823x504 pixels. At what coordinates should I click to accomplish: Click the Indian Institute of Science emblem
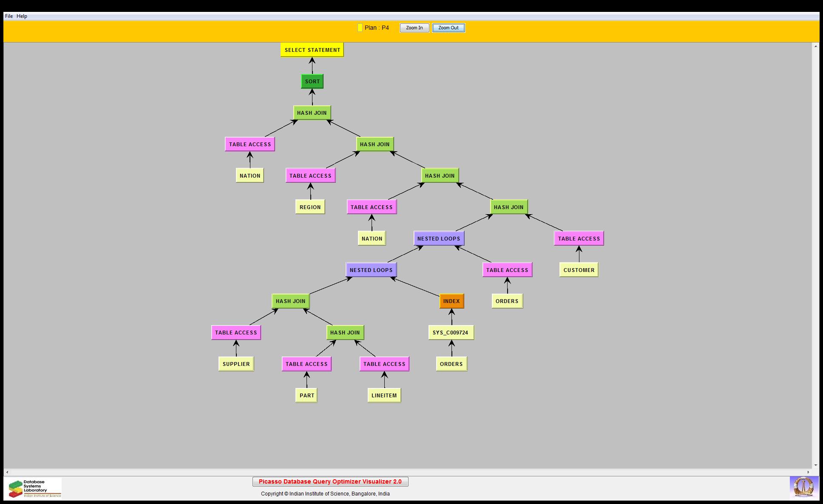point(803,487)
